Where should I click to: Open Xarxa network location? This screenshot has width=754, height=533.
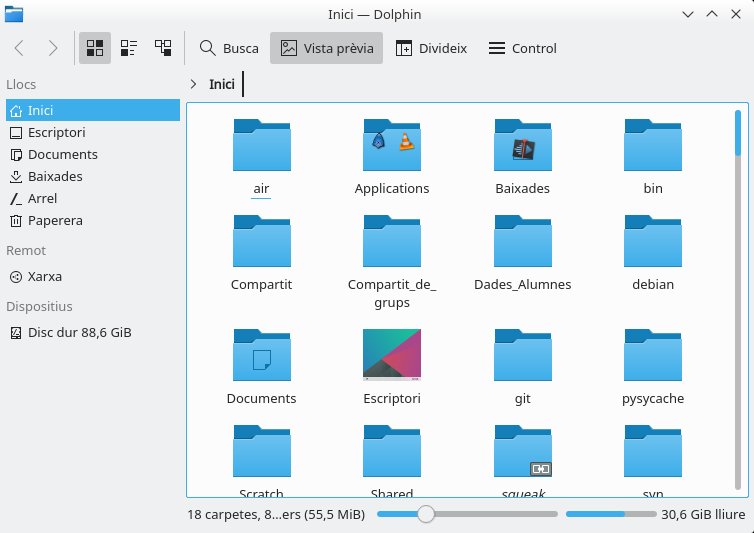click(x=45, y=276)
